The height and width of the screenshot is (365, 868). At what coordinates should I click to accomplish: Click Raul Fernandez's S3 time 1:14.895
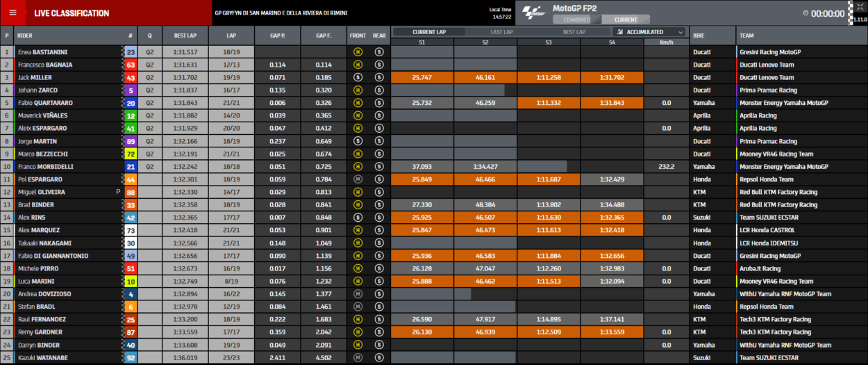pyautogui.click(x=549, y=320)
